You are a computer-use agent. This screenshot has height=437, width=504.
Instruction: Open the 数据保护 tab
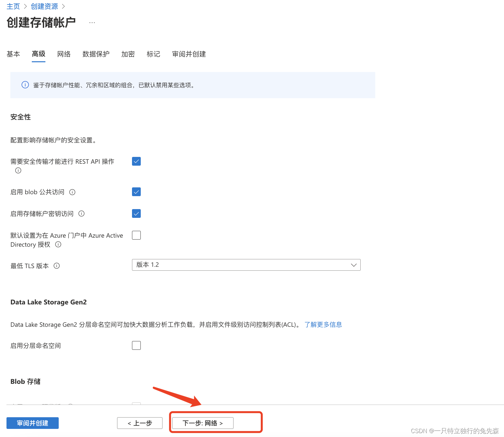click(x=96, y=54)
